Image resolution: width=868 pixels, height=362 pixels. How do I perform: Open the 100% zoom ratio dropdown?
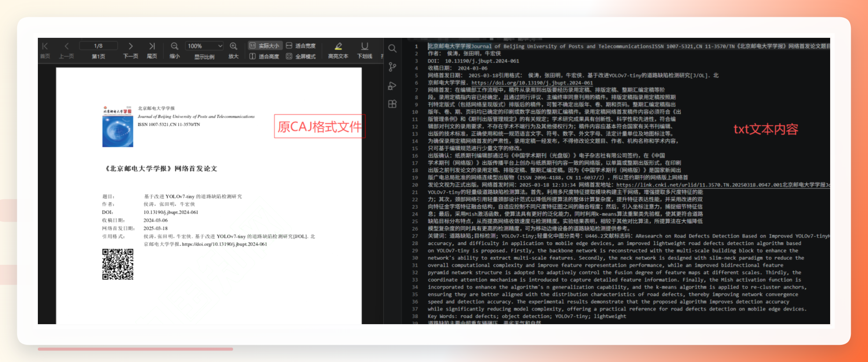point(205,46)
